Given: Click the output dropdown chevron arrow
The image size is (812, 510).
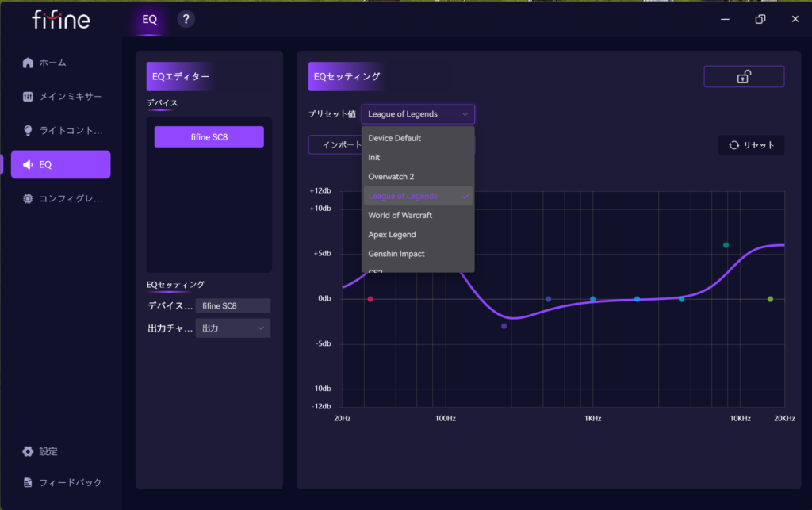Looking at the screenshot, I should point(261,328).
